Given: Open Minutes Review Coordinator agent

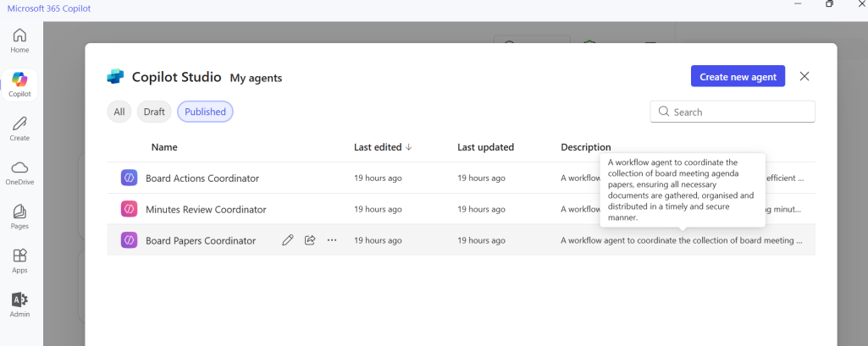Looking at the screenshot, I should [206, 210].
